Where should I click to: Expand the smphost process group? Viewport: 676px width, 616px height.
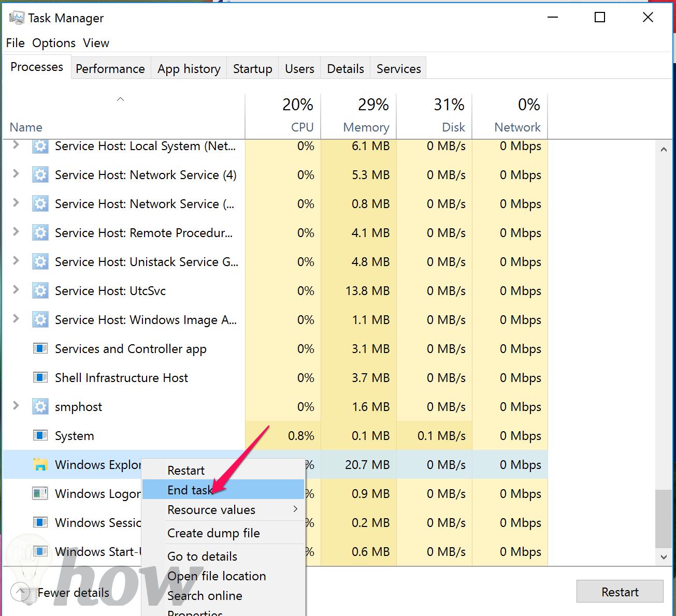point(16,406)
